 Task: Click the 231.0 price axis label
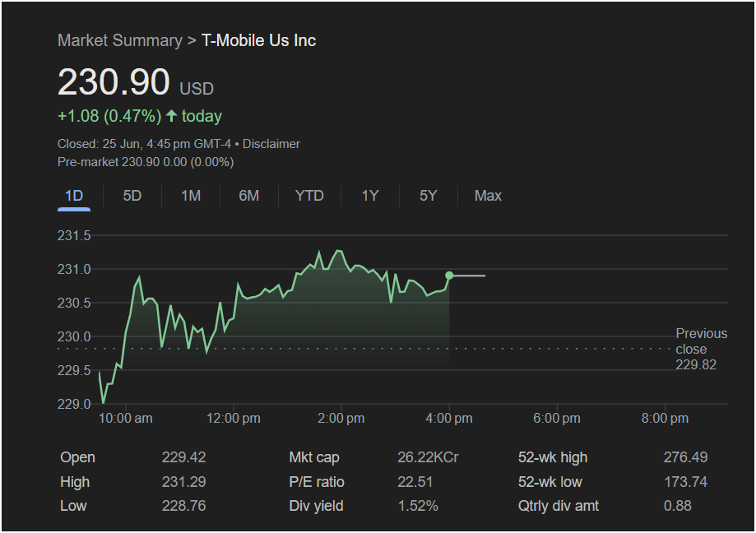(74, 270)
